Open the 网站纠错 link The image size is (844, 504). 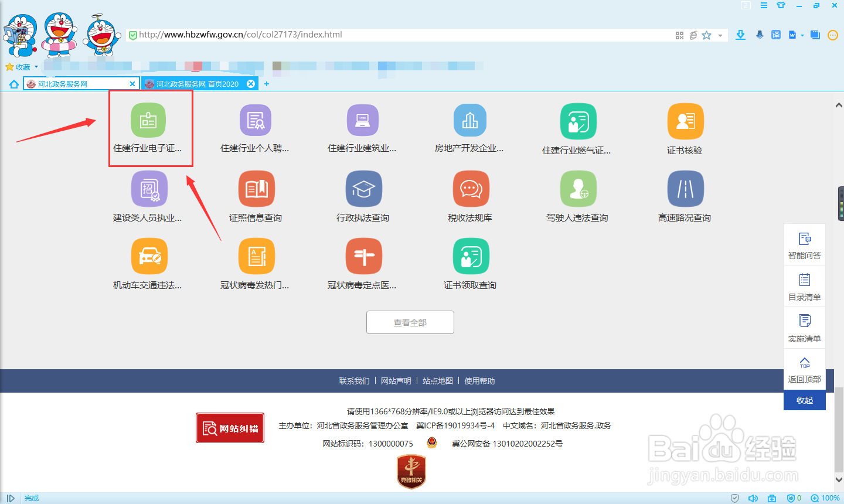click(x=230, y=428)
